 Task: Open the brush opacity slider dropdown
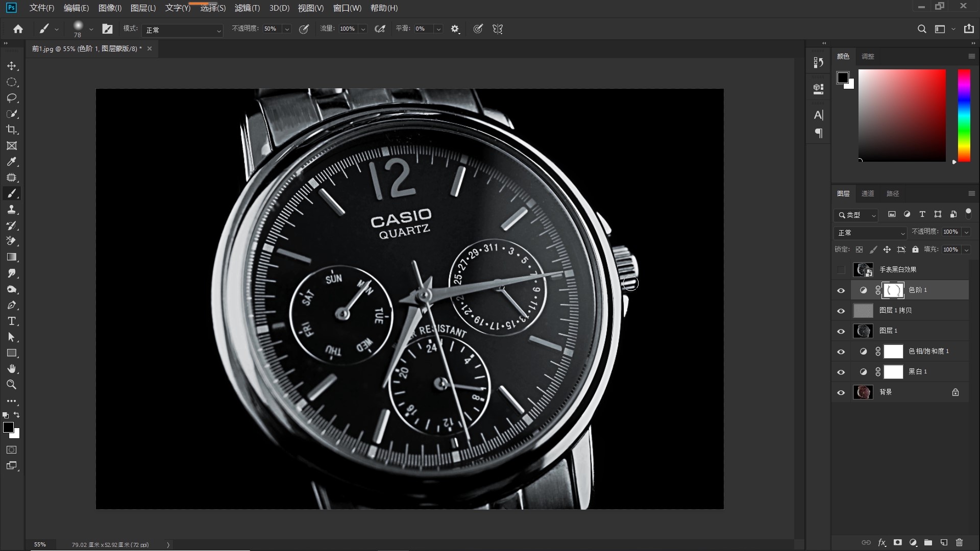point(287,29)
